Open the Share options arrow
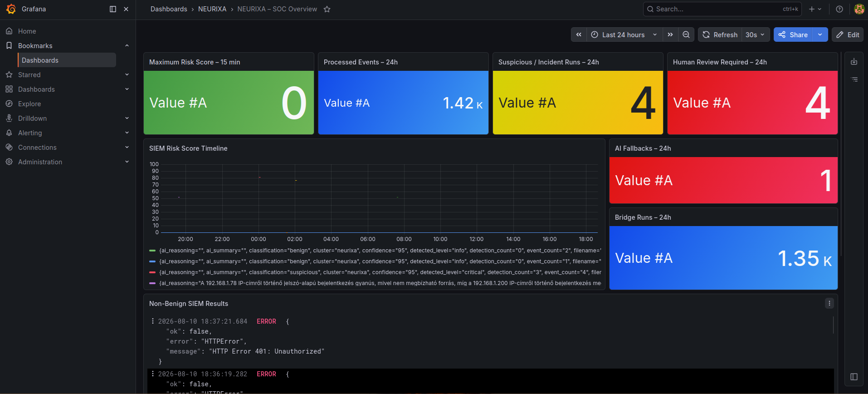This screenshot has height=394, width=868. tap(820, 34)
